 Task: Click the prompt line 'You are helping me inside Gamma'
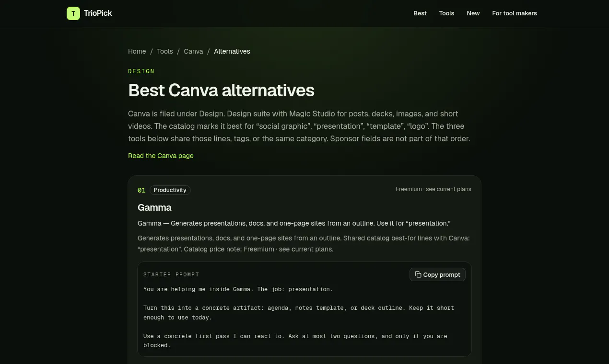238,289
